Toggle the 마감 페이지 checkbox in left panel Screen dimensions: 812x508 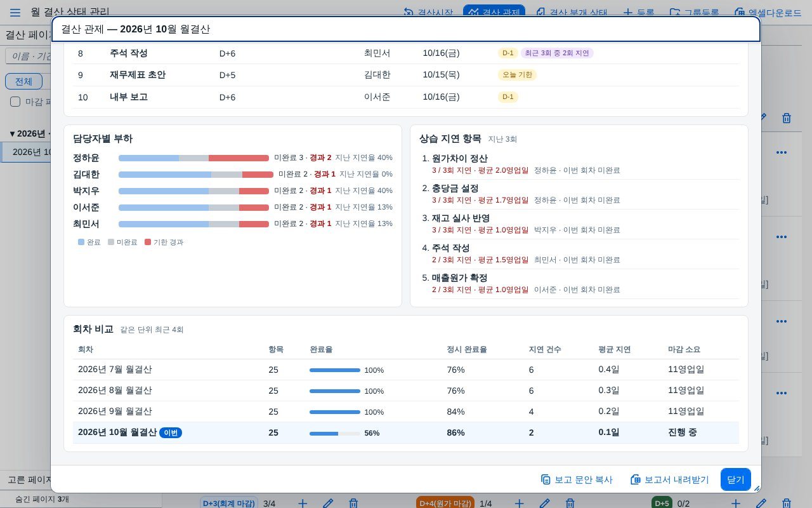tap(15, 102)
